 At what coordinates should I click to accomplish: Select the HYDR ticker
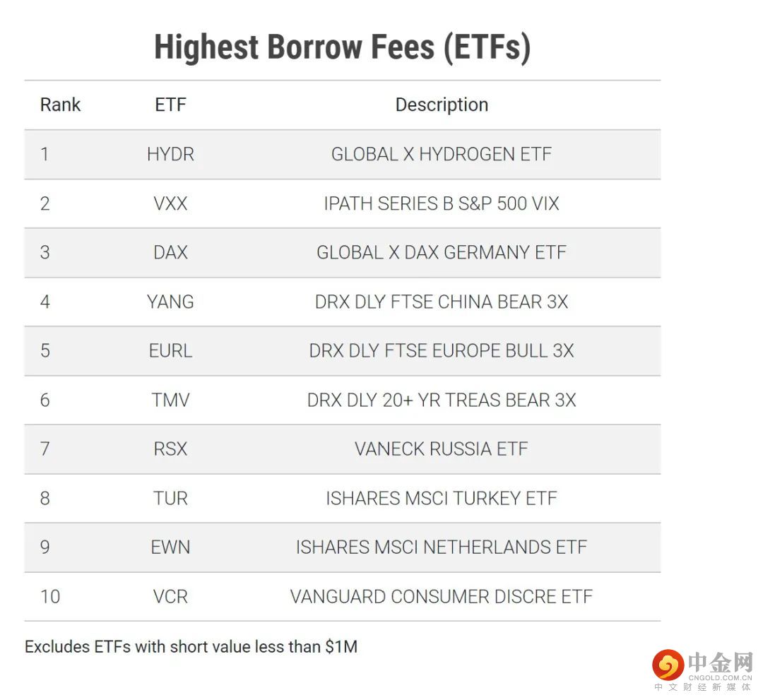(170, 155)
